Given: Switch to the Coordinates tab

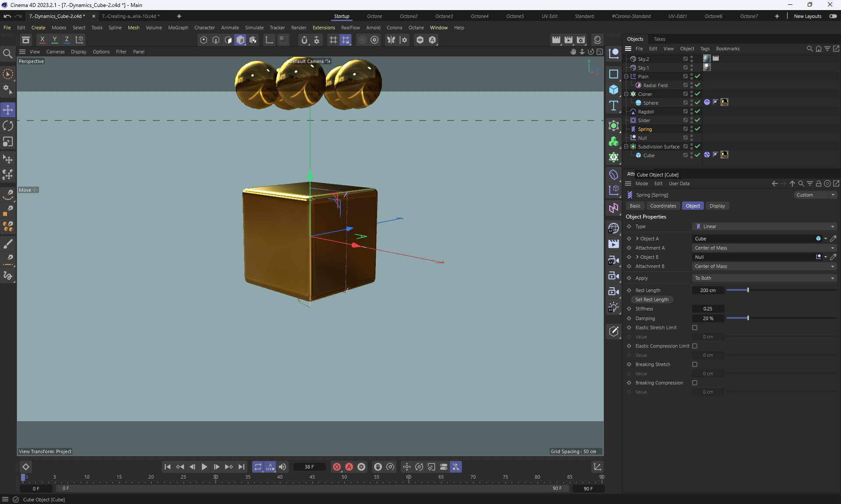Looking at the screenshot, I should [x=663, y=206].
